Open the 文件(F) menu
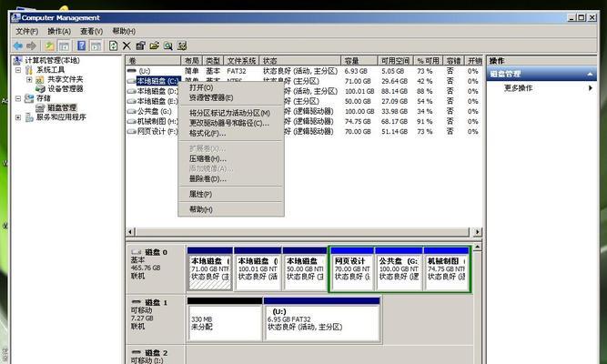Screen dimensions: 607x364 coord(26,31)
